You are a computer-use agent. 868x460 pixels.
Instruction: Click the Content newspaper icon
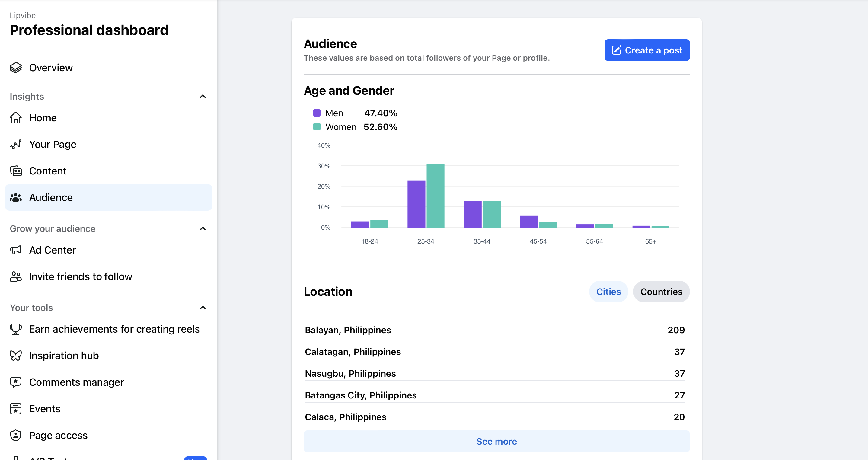click(x=15, y=171)
